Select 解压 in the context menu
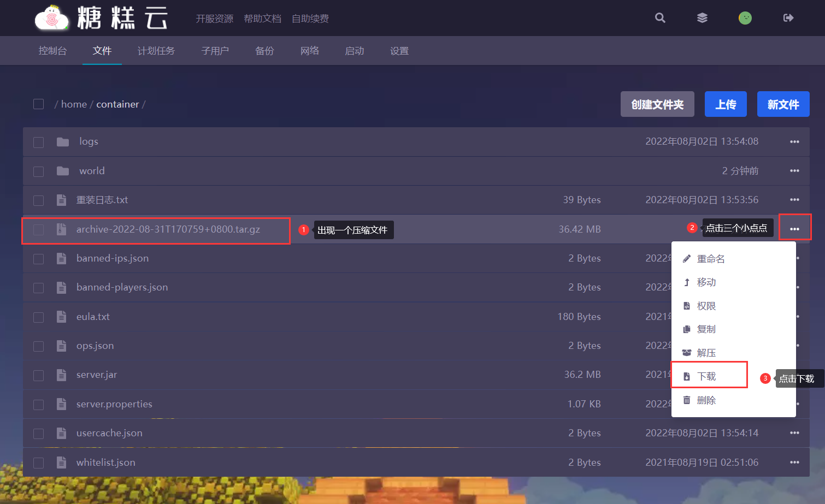The image size is (825, 504). tap(706, 353)
